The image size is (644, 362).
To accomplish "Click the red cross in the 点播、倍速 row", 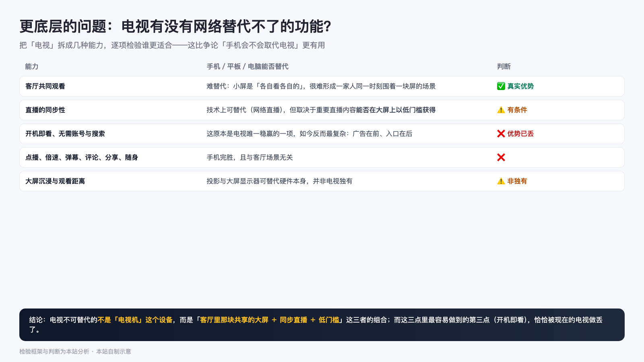I will (501, 157).
